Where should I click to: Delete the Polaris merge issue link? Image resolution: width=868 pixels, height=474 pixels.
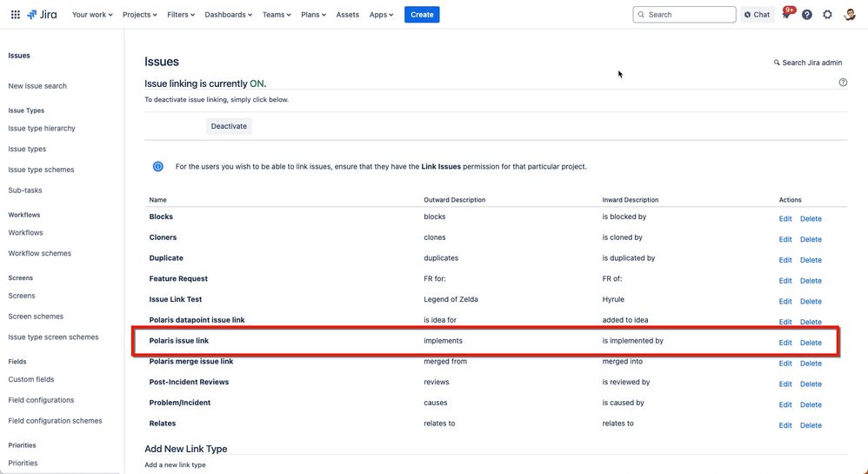811,364
